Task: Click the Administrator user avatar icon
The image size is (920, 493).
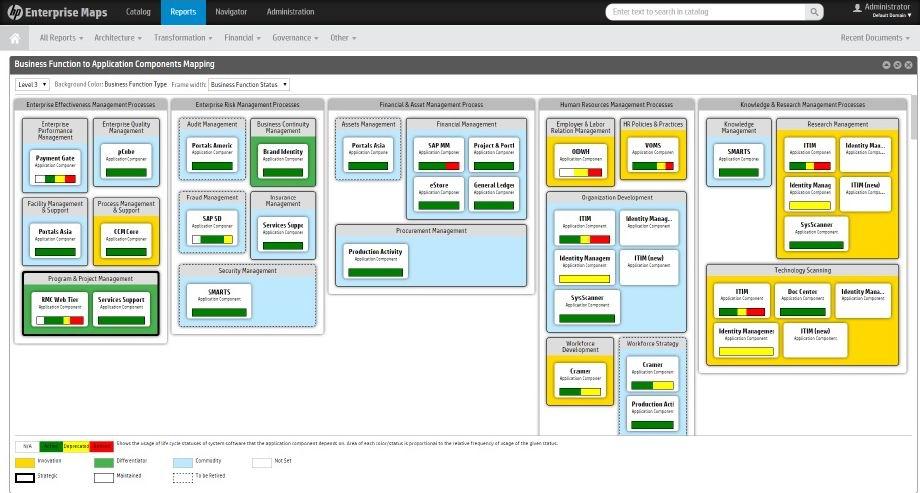Action: [857, 8]
